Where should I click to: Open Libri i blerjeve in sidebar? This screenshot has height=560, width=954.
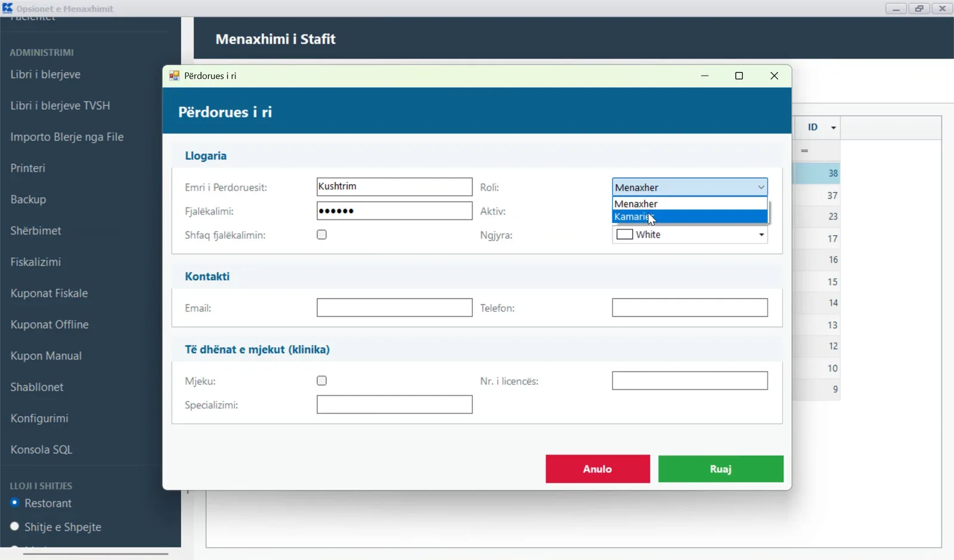coord(45,74)
